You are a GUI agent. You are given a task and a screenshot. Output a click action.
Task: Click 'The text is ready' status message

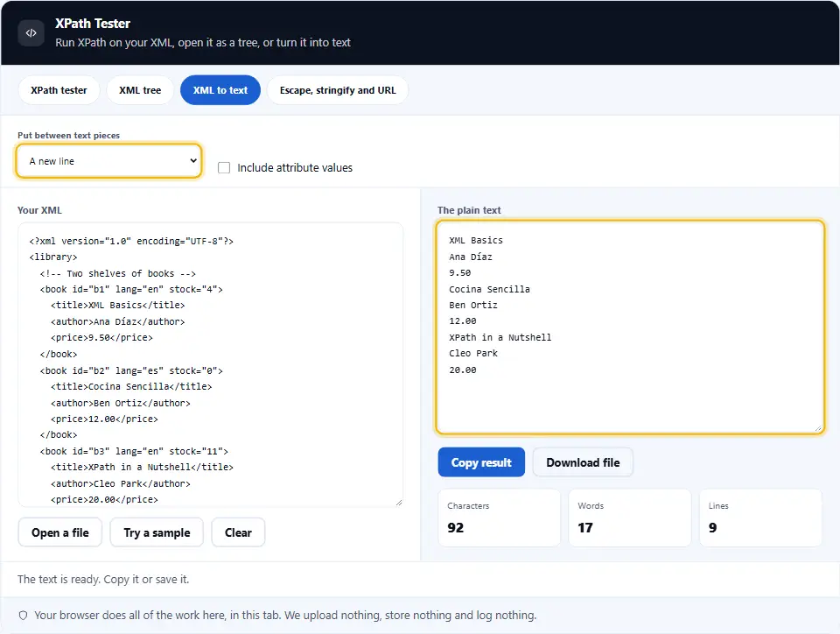(x=103, y=580)
